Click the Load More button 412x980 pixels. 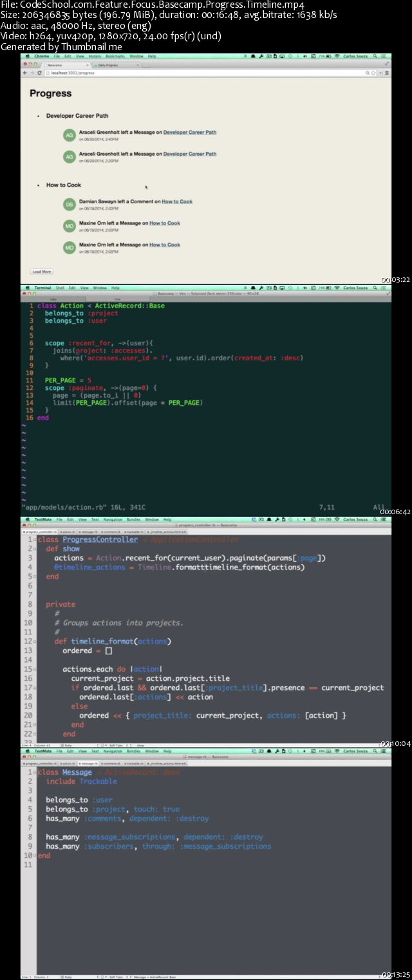(42, 272)
